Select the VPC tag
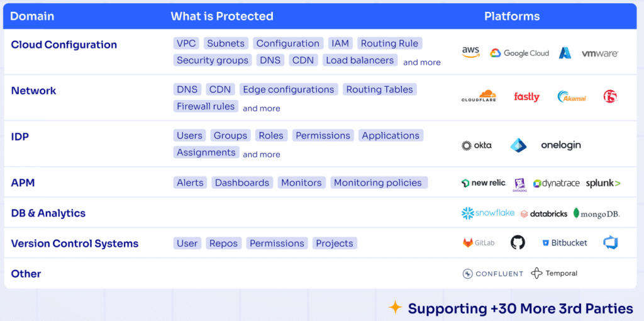The width and height of the screenshot is (644, 321). coord(186,43)
